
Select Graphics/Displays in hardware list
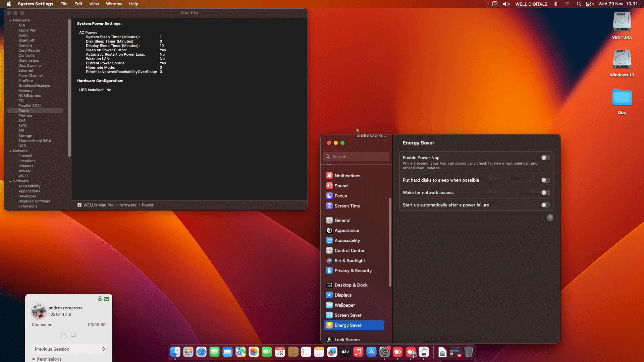(x=34, y=85)
